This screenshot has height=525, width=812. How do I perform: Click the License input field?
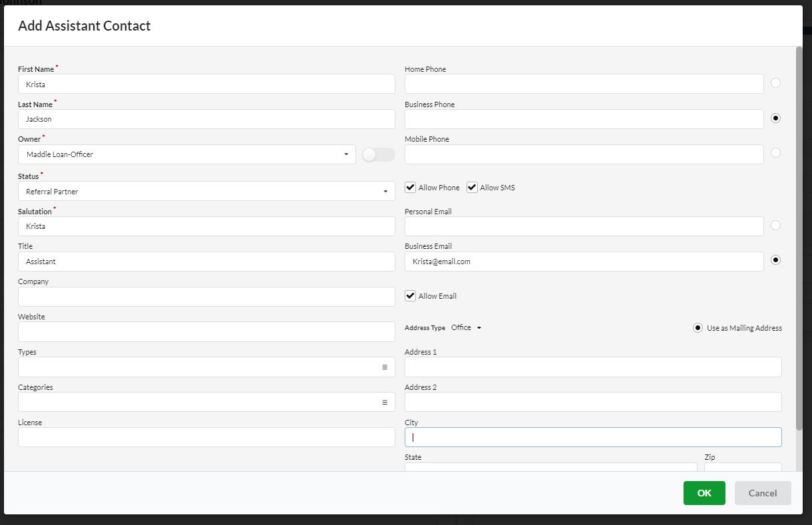tap(206, 437)
